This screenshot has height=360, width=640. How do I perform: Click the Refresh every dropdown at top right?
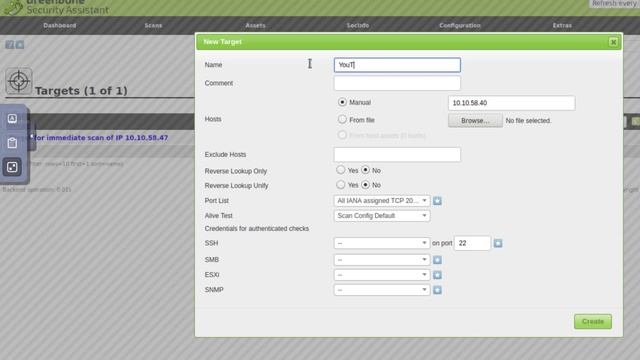pyautogui.click(x=614, y=4)
